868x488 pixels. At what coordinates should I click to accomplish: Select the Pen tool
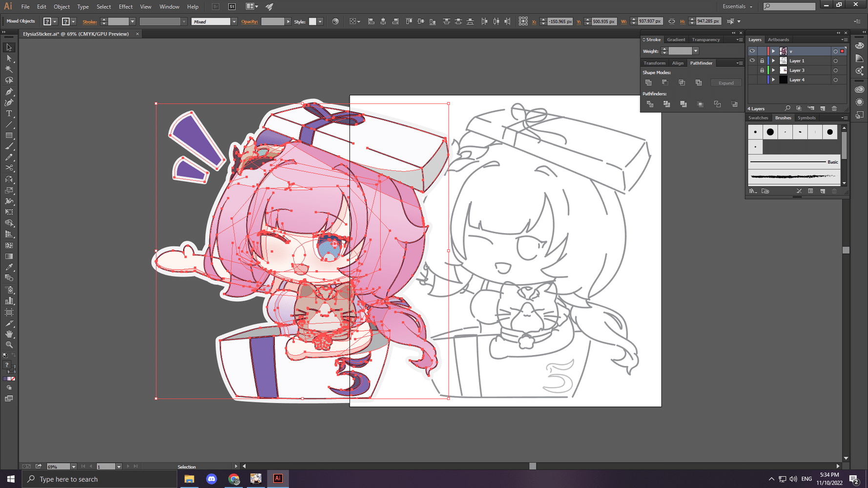point(9,92)
